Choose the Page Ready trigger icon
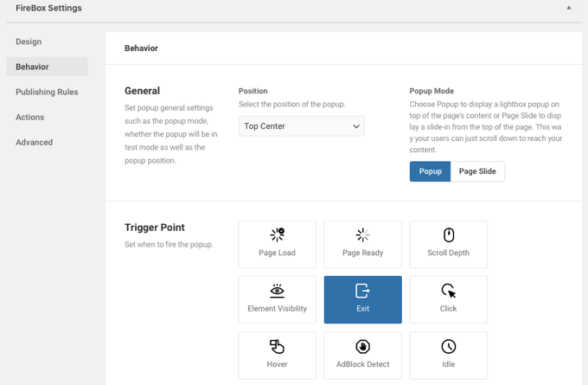This screenshot has height=385, width=588. tap(362, 235)
